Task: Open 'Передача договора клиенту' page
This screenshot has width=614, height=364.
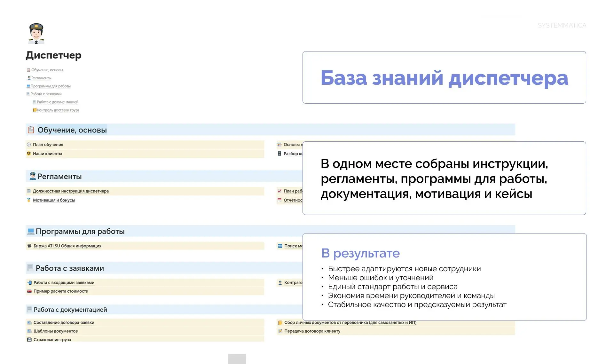Action: [x=312, y=331]
